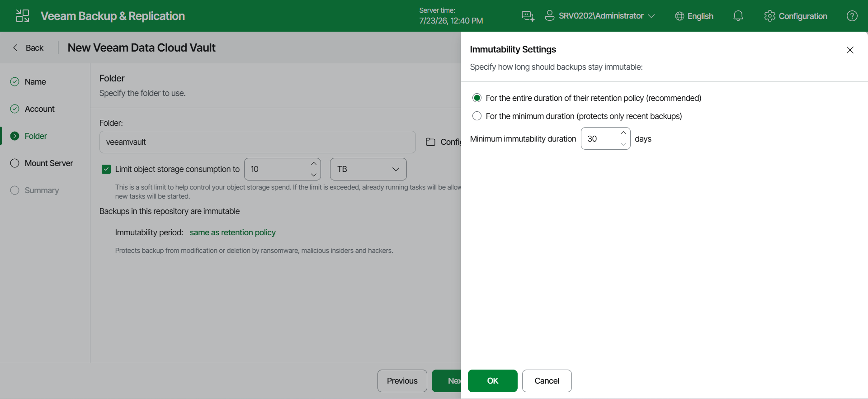
Task: Click the Minimum immutability duration label
Action: pyautogui.click(x=523, y=139)
